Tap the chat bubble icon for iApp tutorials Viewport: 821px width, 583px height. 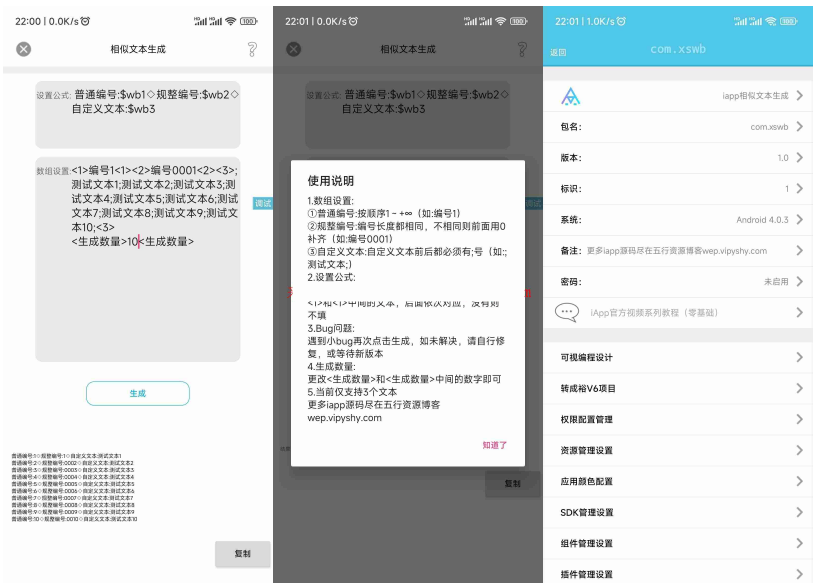[567, 313]
